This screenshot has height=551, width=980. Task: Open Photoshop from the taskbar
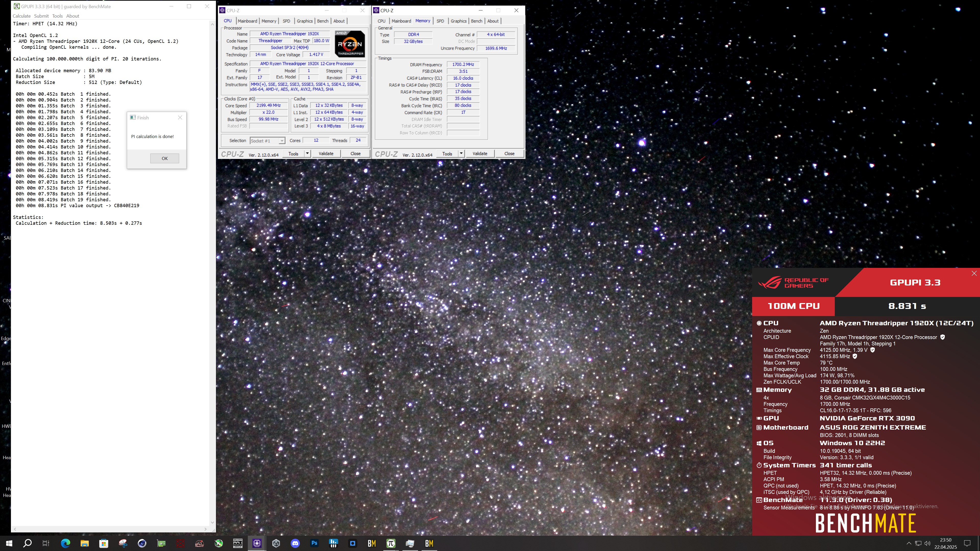point(314,543)
